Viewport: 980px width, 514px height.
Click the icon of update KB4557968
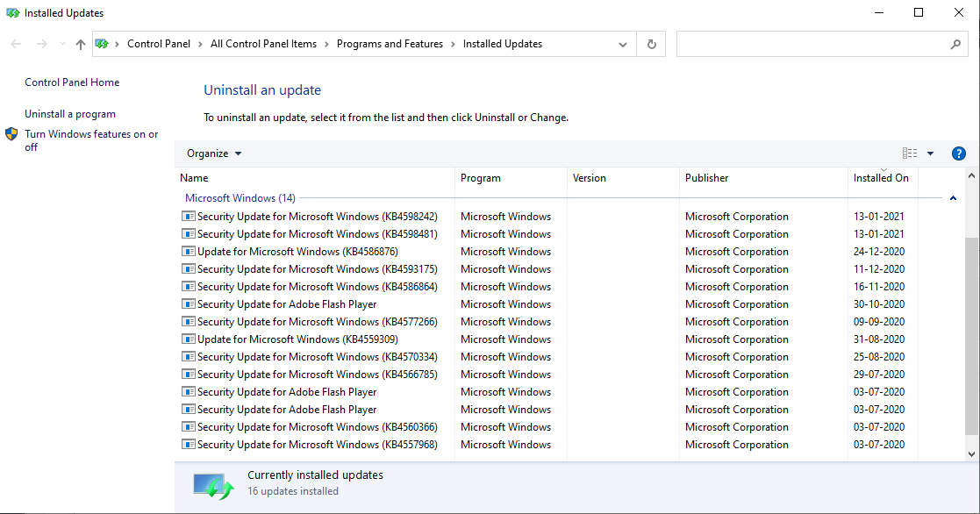pyautogui.click(x=188, y=444)
